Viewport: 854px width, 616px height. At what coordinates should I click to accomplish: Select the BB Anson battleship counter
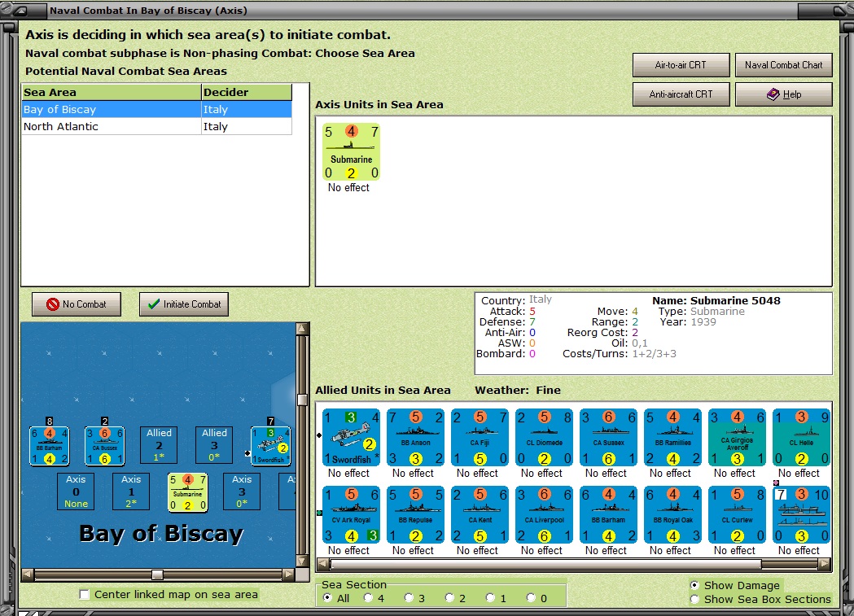(415, 438)
